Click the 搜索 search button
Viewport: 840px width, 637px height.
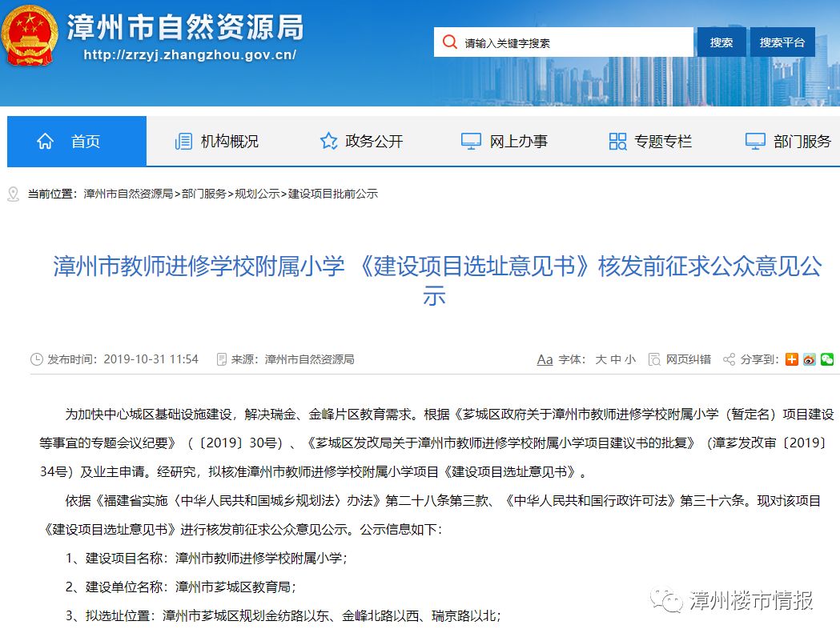pyautogui.click(x=721, y=42)
